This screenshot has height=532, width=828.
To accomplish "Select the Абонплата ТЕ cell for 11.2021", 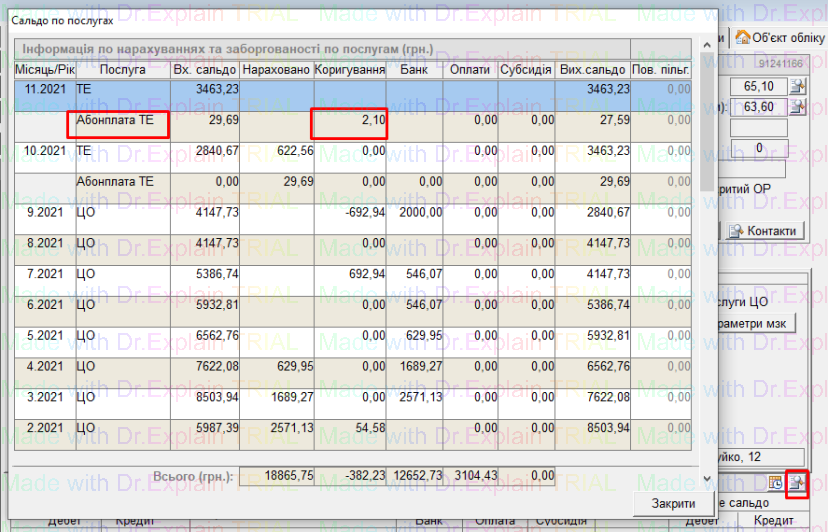I will [x=118, y=121].
